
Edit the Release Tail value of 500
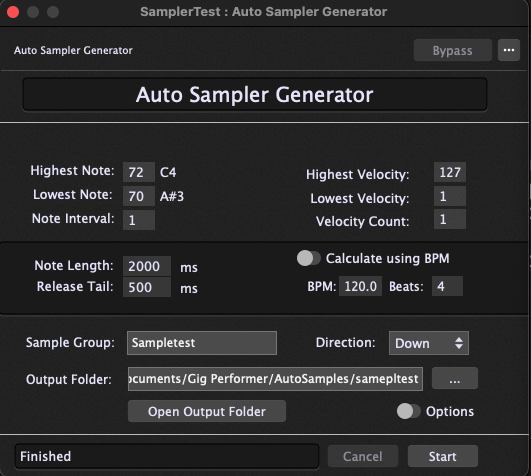click(x=147, y=287)
